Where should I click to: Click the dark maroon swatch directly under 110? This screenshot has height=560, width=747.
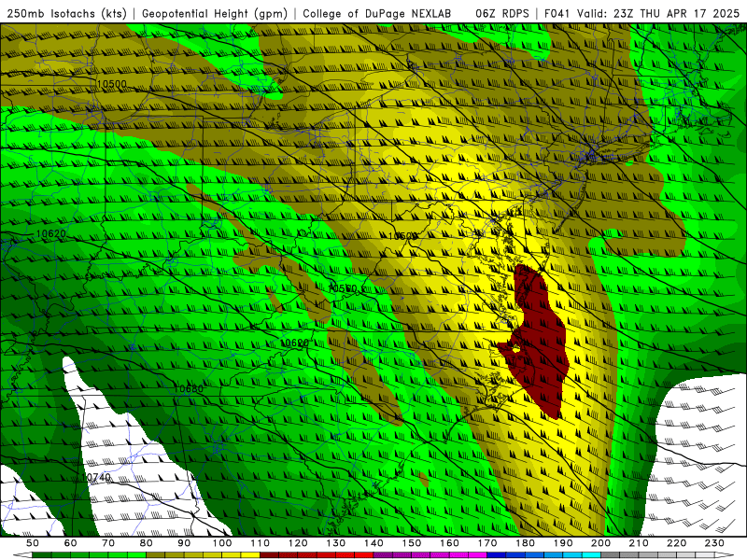pos(269,555)
